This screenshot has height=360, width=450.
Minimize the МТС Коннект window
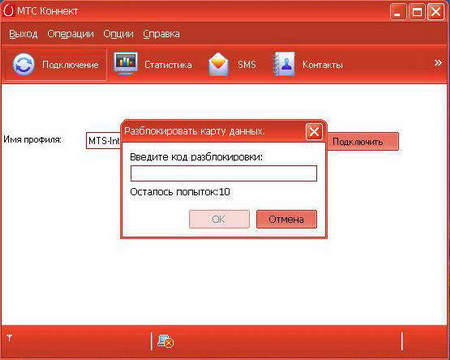click(x=398, y=12)
